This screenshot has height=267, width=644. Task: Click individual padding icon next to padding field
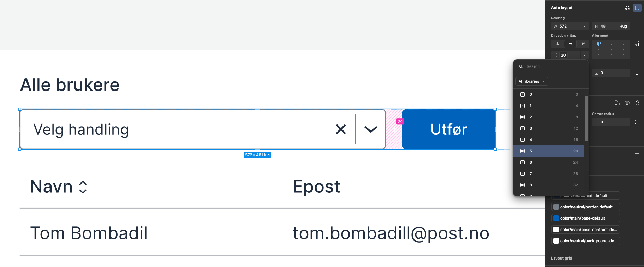pyautogui.click(x=637, y=73)
